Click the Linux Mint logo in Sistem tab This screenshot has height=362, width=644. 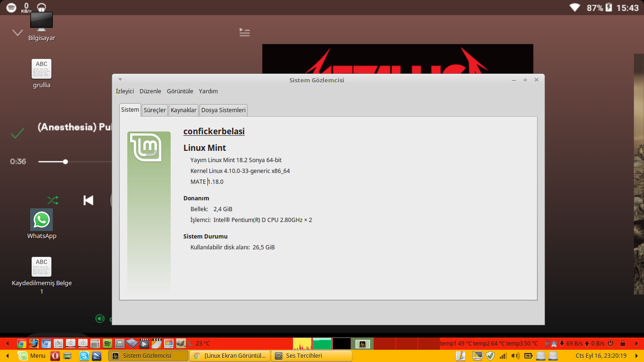pyautogui.click(x=146, y=147)
